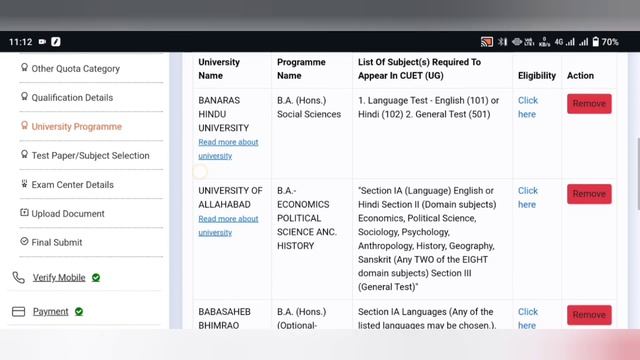640x360 pixels.
Task: Tap pen note icon in status bar
Action: [56, 42]
